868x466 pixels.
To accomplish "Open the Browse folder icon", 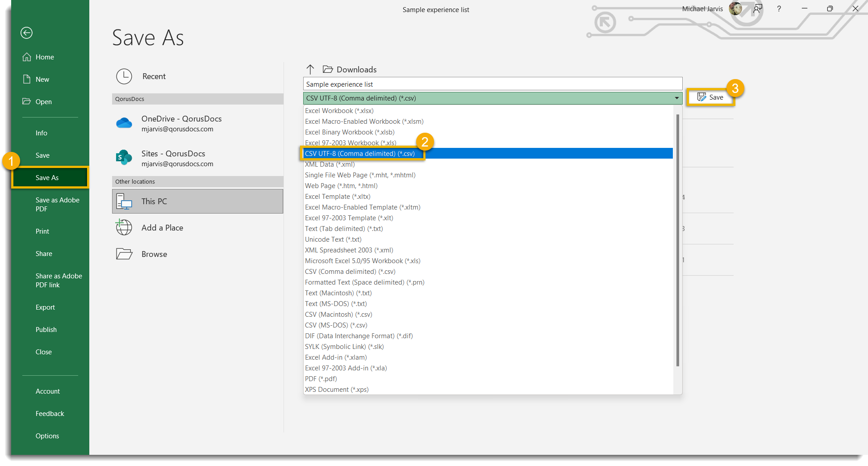I will [124, 253].
